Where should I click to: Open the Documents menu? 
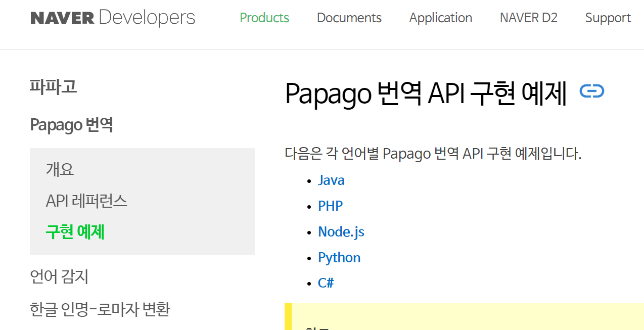coord(349,18)
